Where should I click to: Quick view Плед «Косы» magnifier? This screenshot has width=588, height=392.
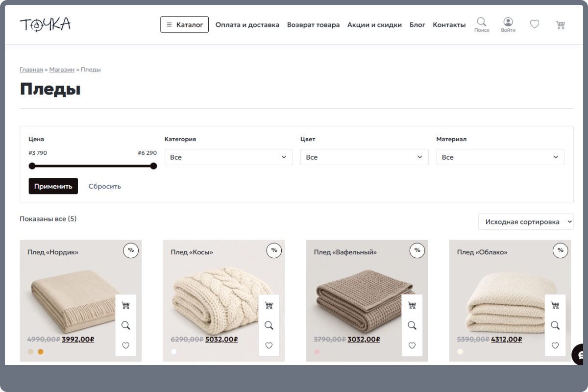click(269, 325)
